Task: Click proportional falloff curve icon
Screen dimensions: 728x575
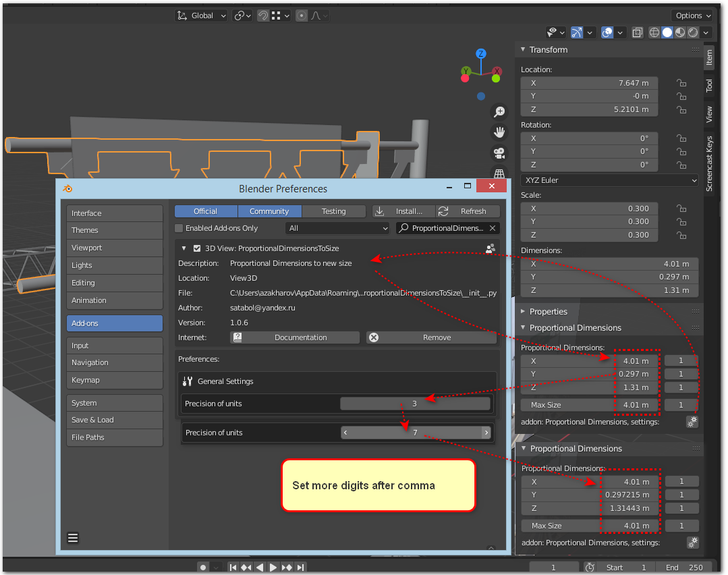Action: [316, 16]
